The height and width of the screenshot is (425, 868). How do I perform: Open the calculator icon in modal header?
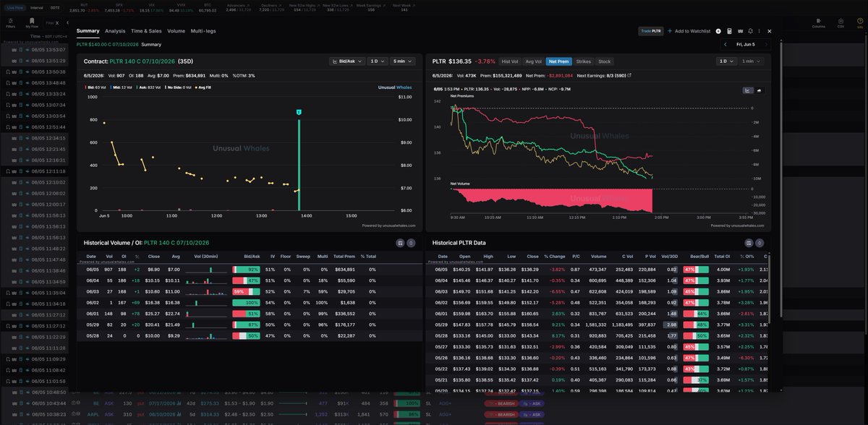pyautogui.click(x=729, y=31)
